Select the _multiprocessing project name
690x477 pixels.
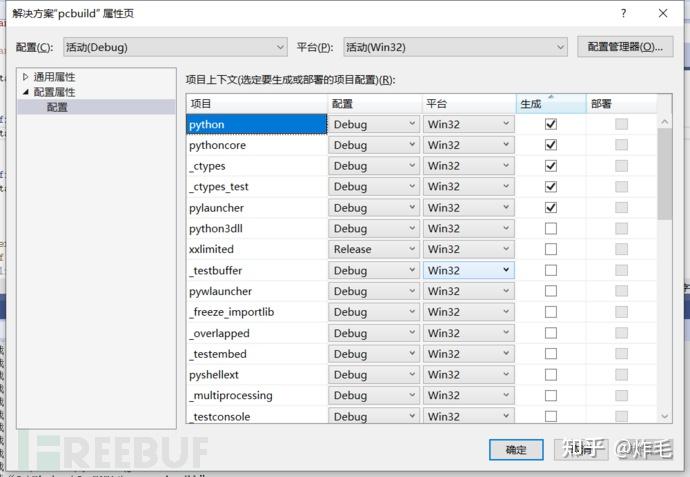click(231, 396)
